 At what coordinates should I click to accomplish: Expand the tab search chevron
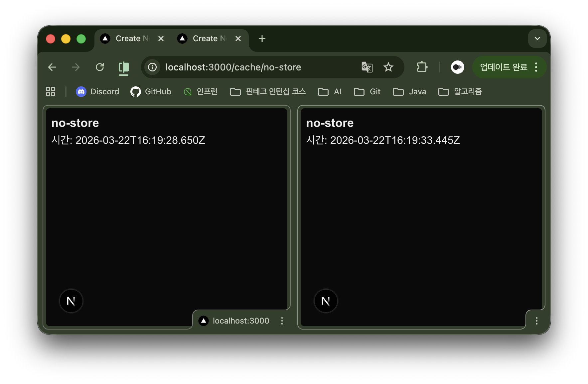(x=537, y=39)
